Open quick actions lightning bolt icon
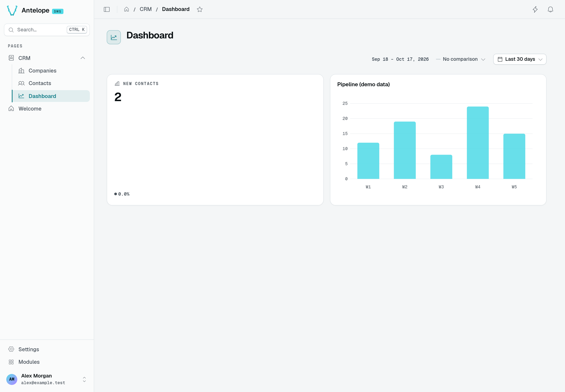 pos(535,9)
